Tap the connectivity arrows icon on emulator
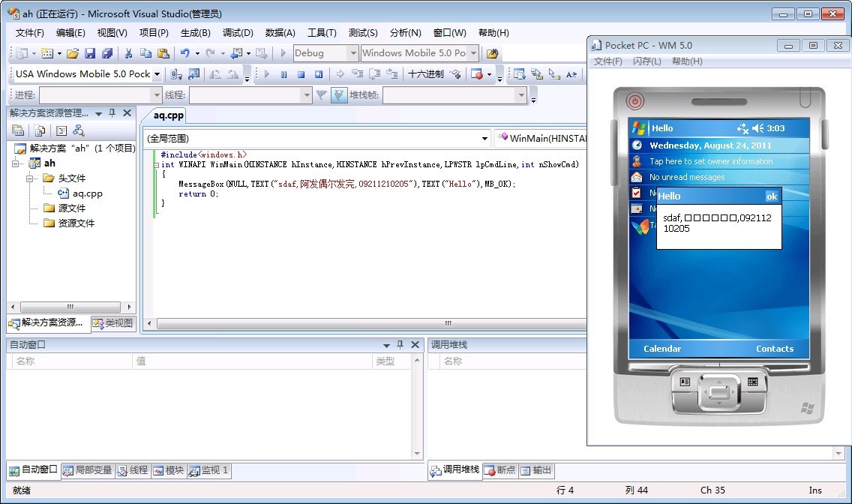Image resolution: width=852 pixels, height=504 pixels. 742,128
